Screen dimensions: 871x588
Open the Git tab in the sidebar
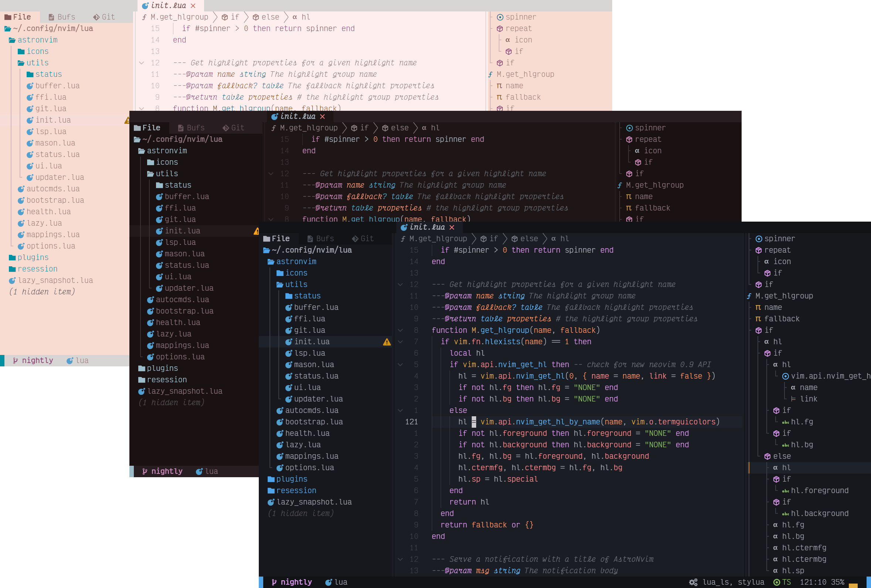coord(362,238)
